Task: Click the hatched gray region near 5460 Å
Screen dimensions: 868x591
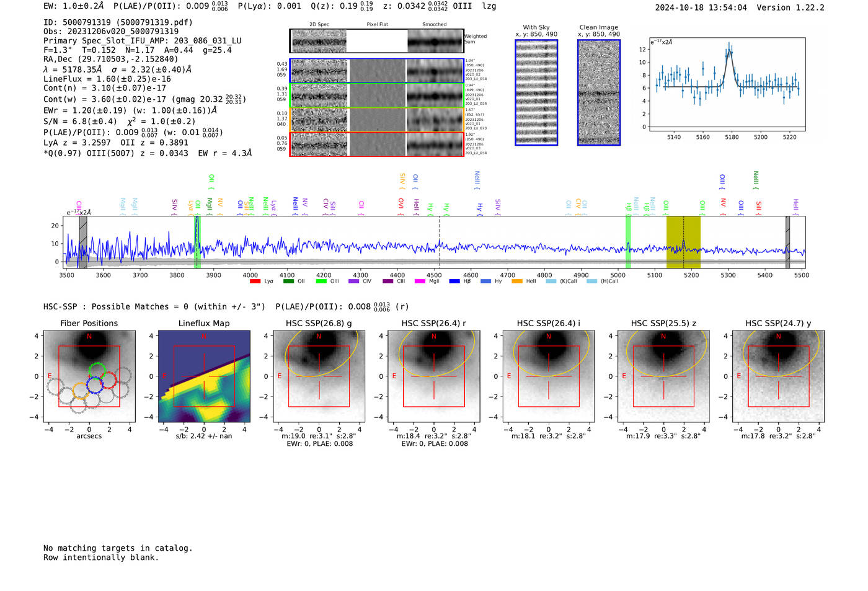Action: tap(787, 242)
